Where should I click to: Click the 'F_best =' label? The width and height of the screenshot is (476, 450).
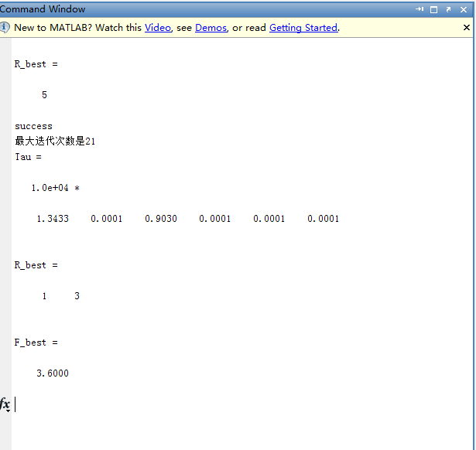click(x=36, y=343)
